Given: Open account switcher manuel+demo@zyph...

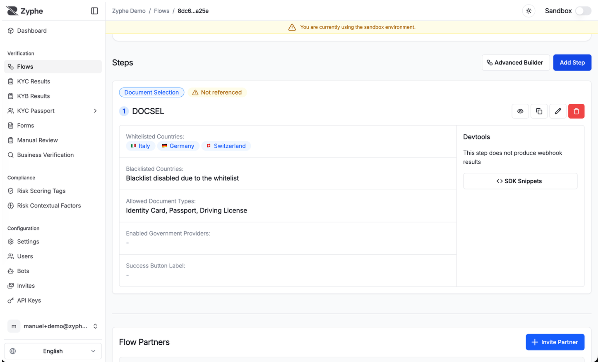Looking at the screenshot, I should coord(53,326).
